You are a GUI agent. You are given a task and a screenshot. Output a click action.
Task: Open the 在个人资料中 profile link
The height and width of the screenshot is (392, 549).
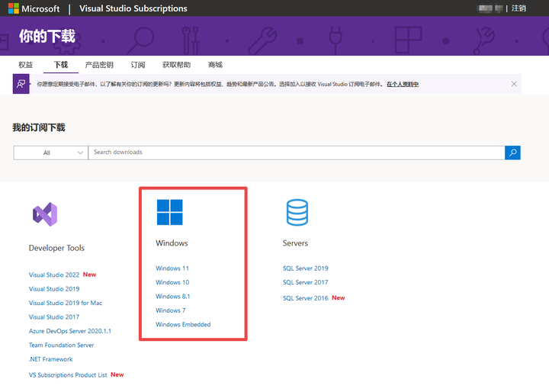tap(403, 84)
